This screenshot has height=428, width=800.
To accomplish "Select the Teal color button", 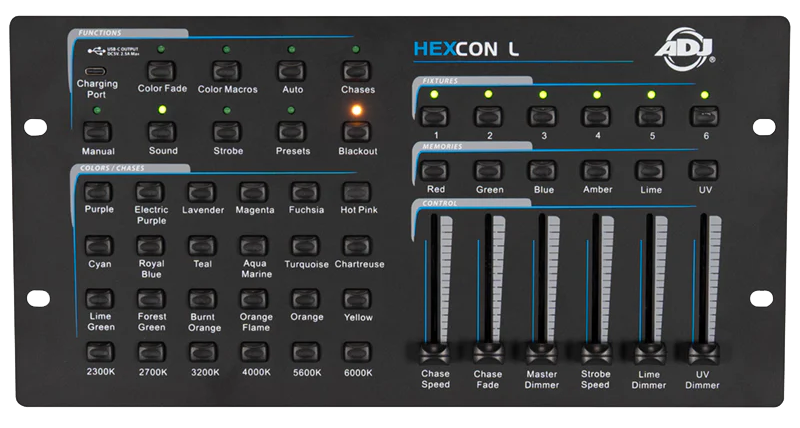I will (202, 246).
